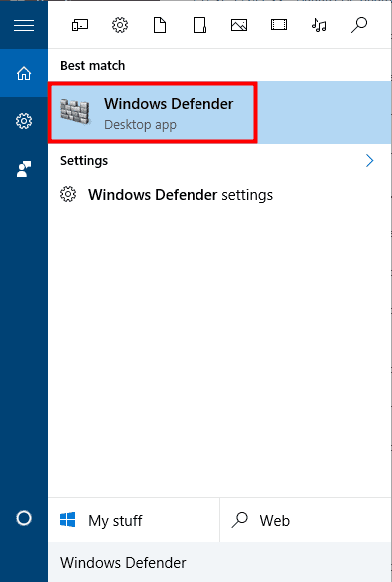The image size is (392, 582).
Task: Filter results by Documents icon
Action: pos(160,25)
